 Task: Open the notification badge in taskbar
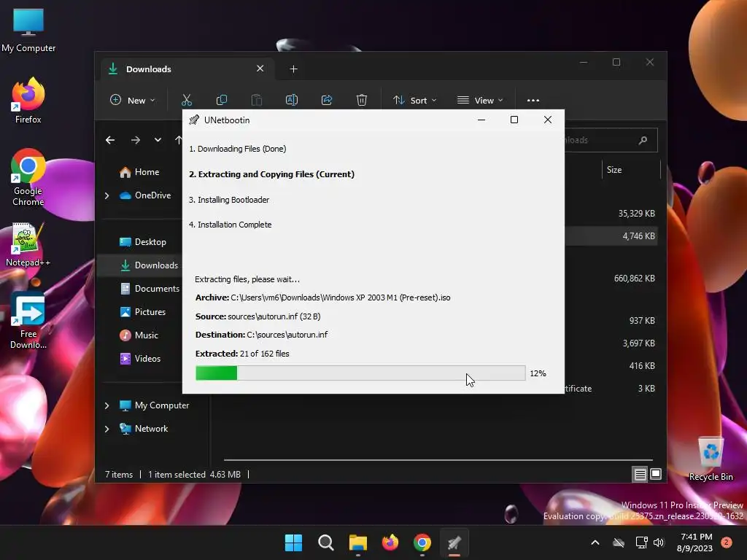pyautogui.click(x=727, y=542)
